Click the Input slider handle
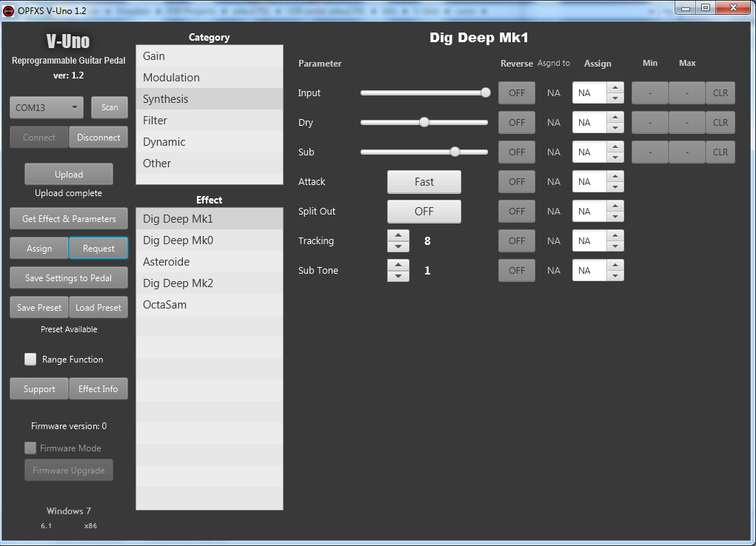 point(486,92)
